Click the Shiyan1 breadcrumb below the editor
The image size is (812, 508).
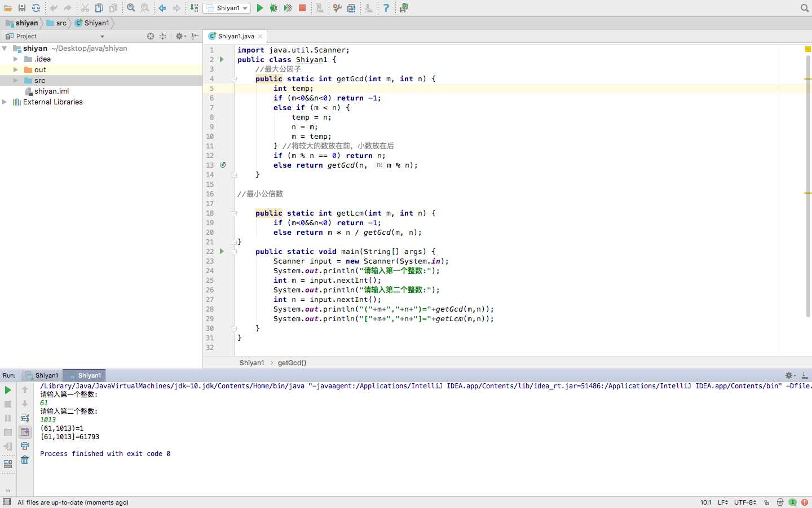tap(251, 363)
